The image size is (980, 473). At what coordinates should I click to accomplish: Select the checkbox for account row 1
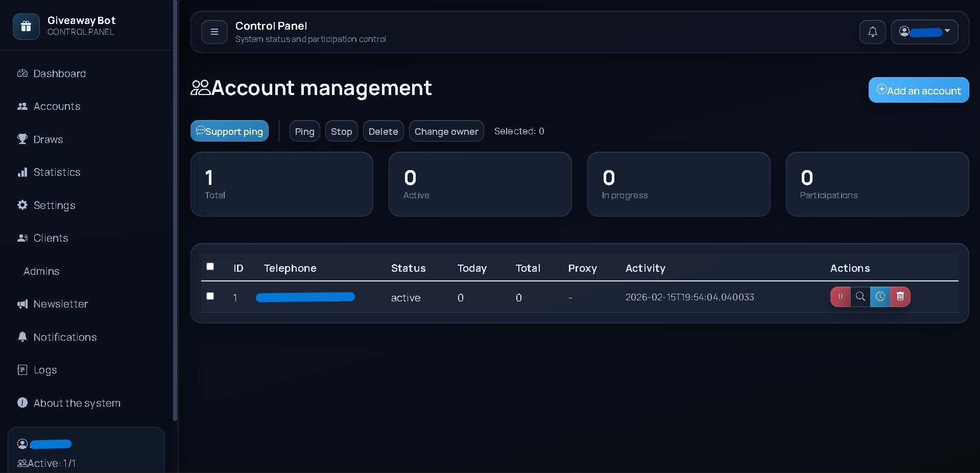[x=210, y=296]
